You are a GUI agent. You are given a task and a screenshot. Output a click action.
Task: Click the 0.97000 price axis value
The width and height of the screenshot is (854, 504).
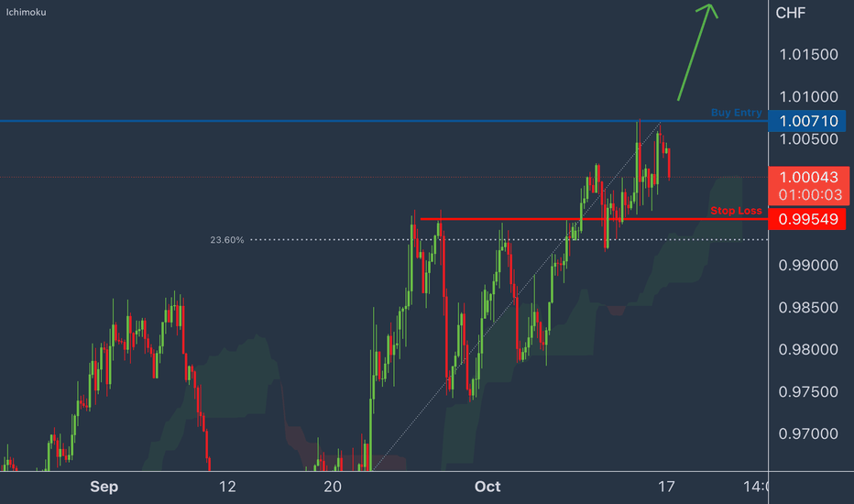(x=808, y=433)
